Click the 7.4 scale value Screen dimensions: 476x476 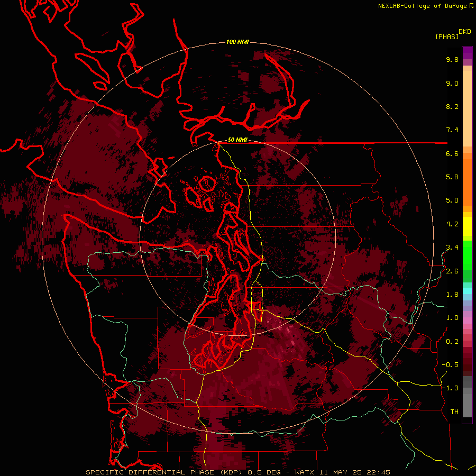coord(452,130)
